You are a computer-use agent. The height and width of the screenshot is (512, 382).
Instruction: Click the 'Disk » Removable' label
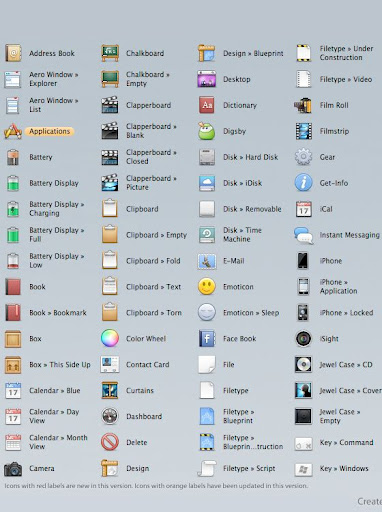[252, 209]
